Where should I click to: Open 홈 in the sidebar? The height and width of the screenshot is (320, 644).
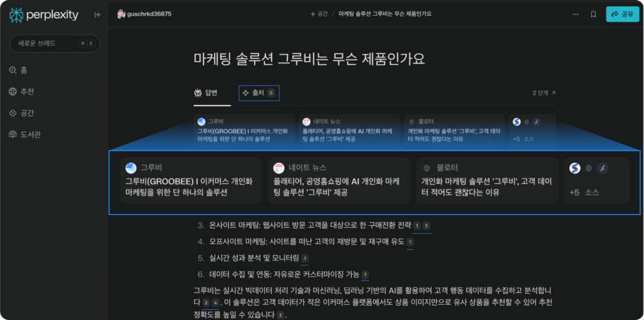pos(18,70)
